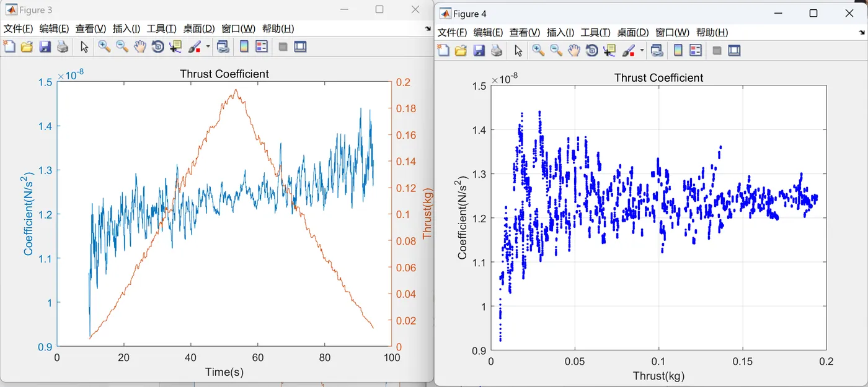This screenshot has height=387, width=868.
Task: Click Thrust Coefficient title in Figure 4
Action: point(658,78)
